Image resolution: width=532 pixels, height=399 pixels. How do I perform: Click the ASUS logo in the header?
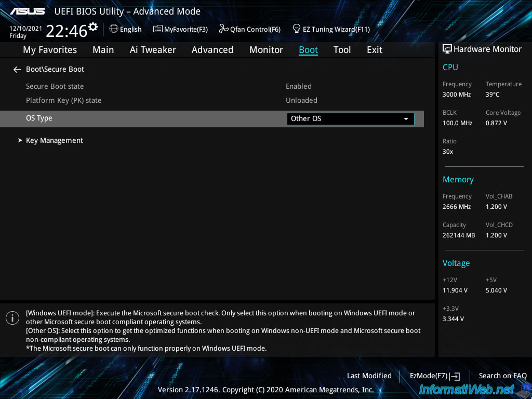point(26,10)
